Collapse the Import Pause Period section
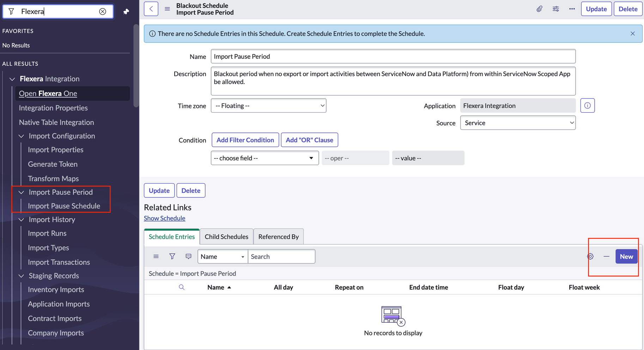 [21, 192]
